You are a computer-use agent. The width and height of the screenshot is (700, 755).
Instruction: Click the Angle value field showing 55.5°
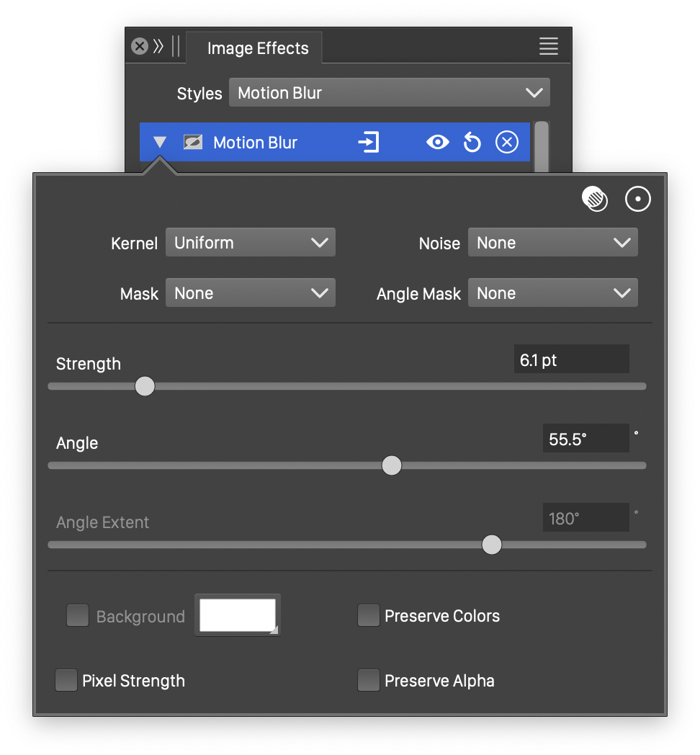585,439
